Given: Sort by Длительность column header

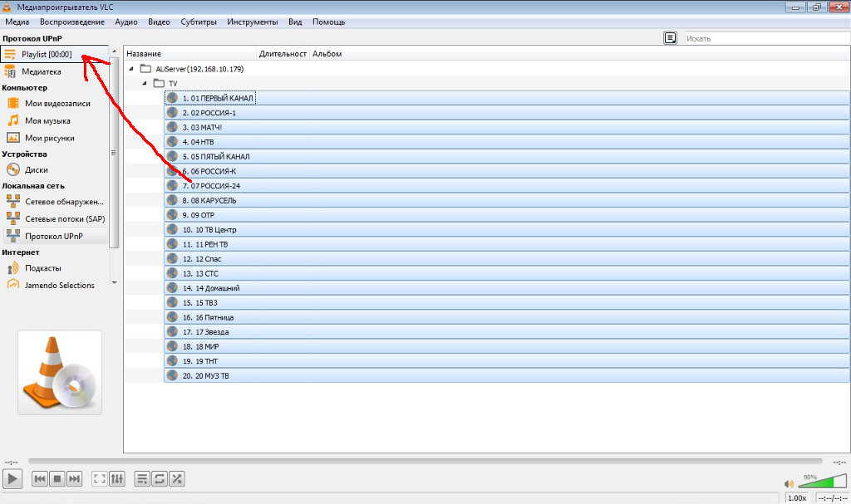Looking at the screenshot, I should tap(283, 54).
